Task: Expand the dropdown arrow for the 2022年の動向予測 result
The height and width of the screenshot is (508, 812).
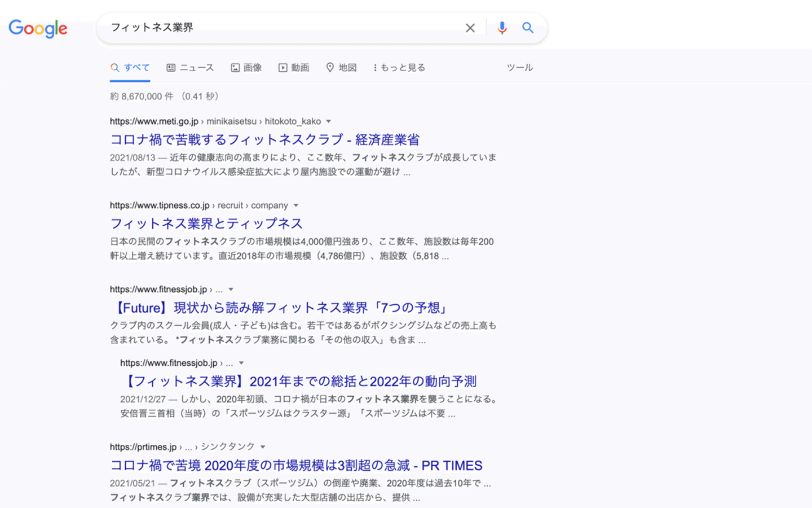Action: (x=241, y=363)
